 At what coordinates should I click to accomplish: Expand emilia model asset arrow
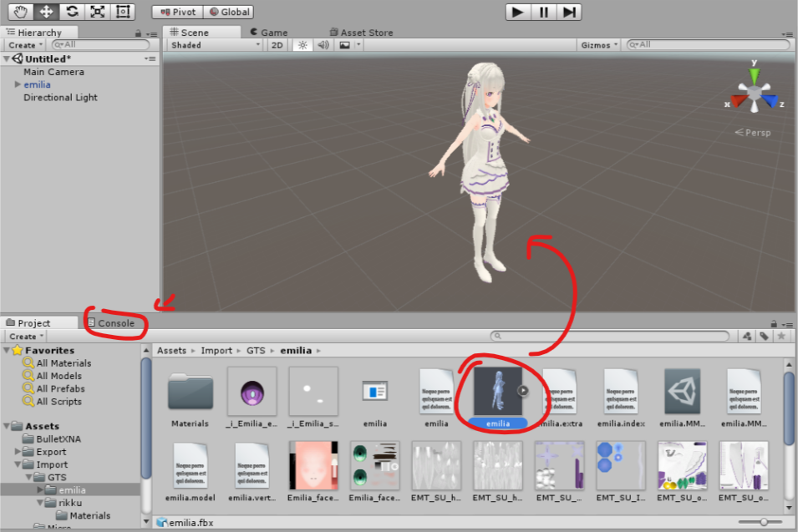[x=523, y=391]
